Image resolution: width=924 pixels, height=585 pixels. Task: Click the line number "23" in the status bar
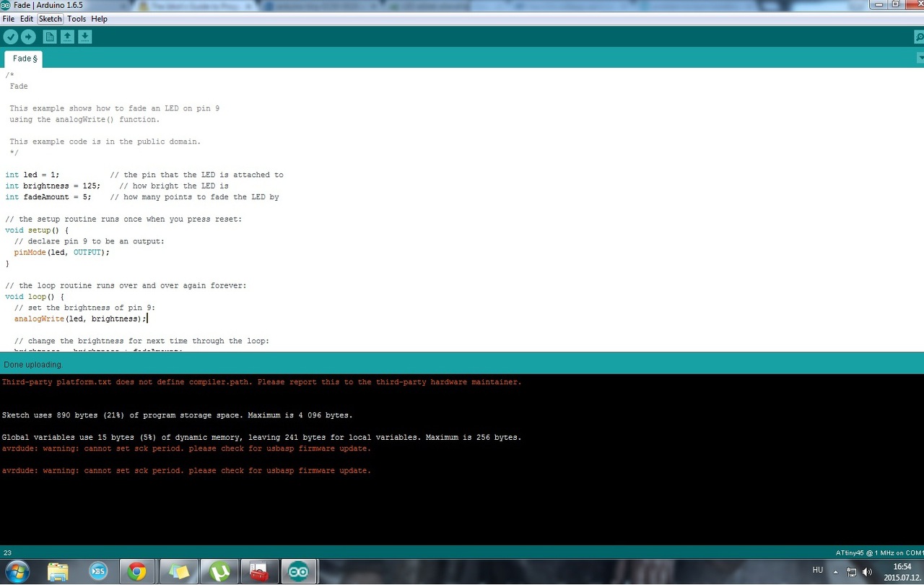tap(8, 552)
